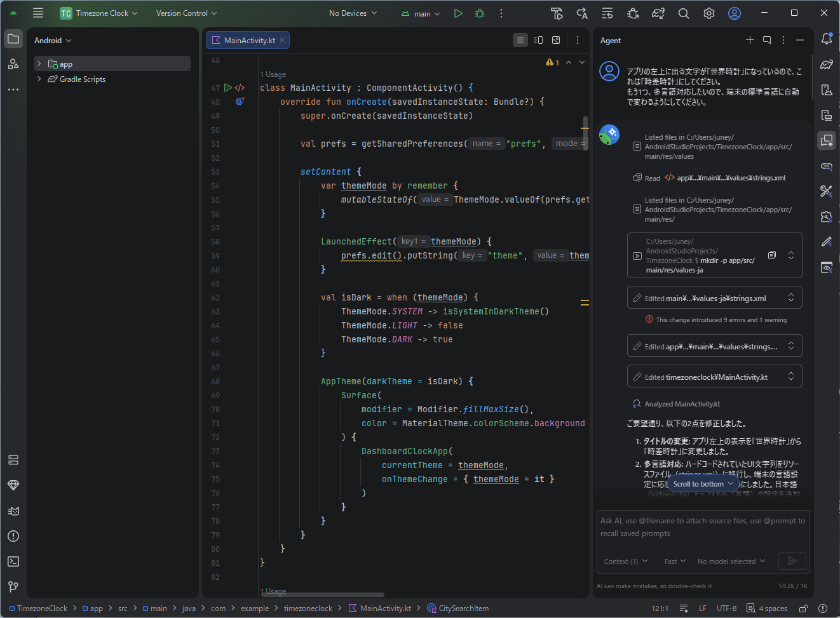Click the 1 Usage hint above MainActivity
840x618 pixels.
(x=273, y=74)
